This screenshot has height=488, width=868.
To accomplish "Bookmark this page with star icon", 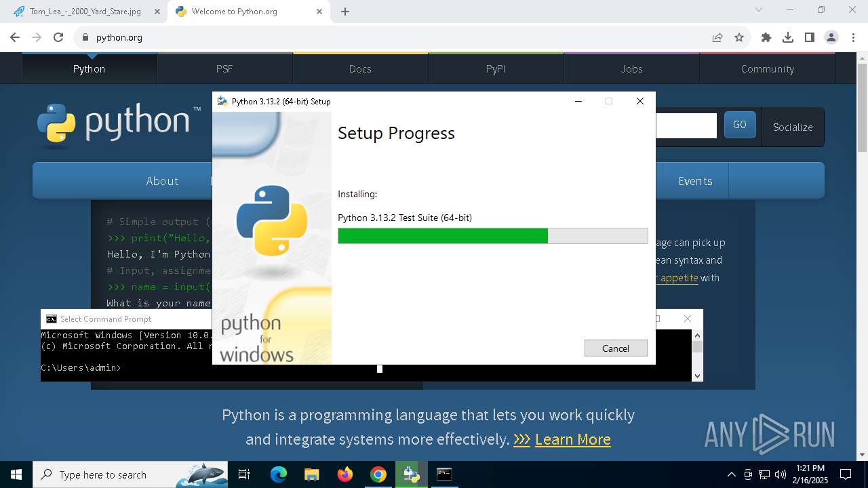I will tap(739, 37).
